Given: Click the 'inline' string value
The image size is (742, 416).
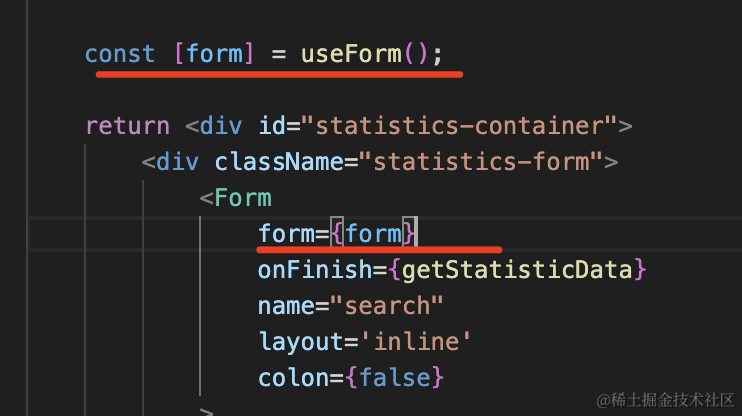Looking at the screenshot, I should tap(416, 342).
